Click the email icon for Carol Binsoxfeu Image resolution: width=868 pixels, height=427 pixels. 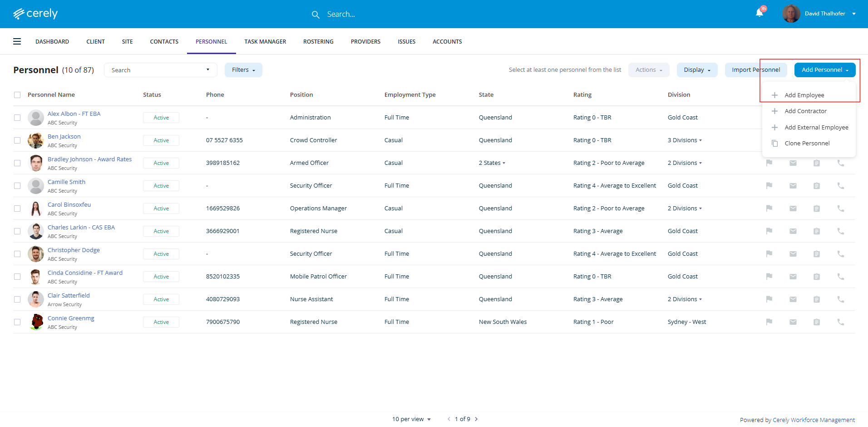click(x=793, y=209)
